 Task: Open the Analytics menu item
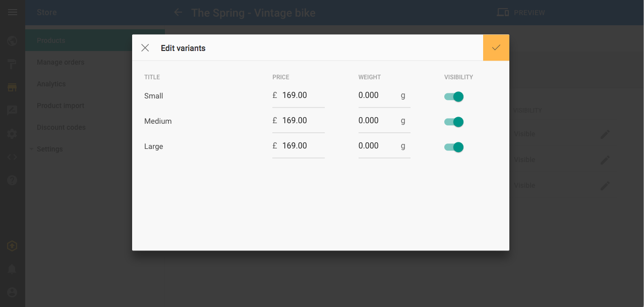coord(51,84)
